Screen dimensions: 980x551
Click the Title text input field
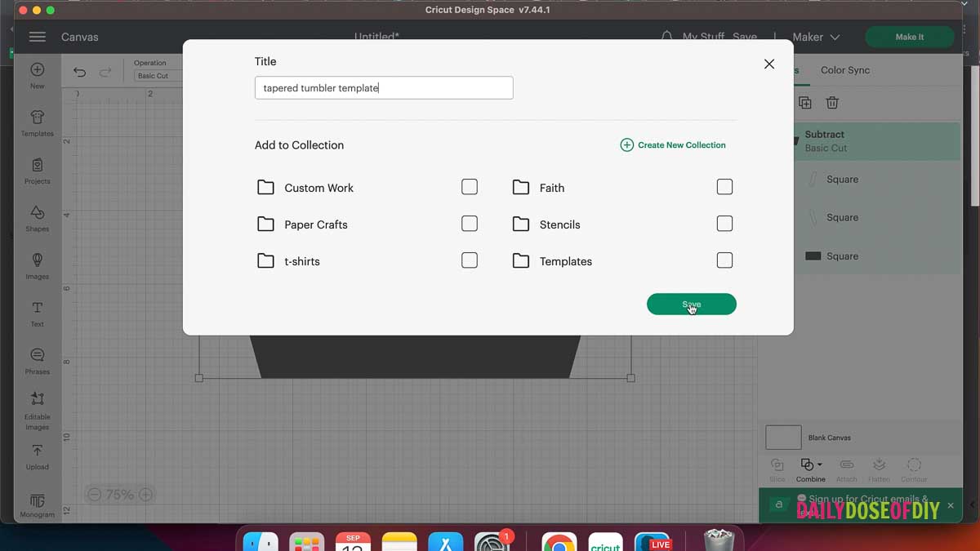(x=384, y=88)
